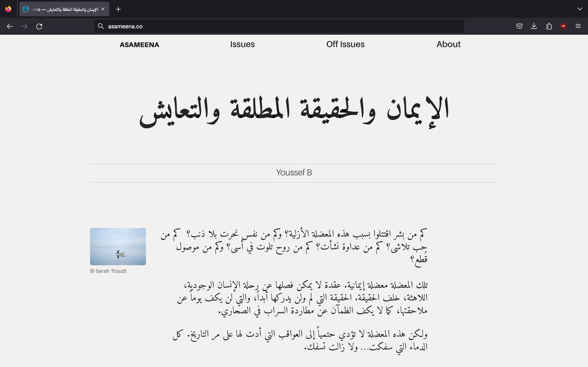
Task: Open the Downloads panel icon
Action: coord(534,26)
